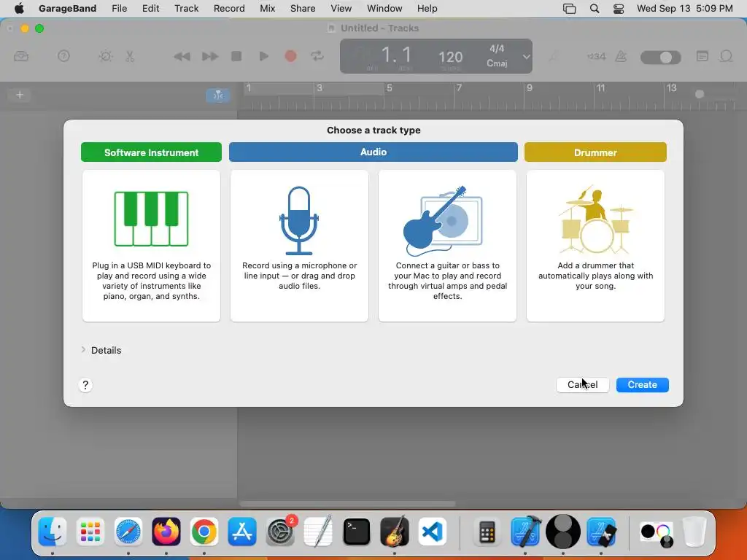
Task: Click bar 9 on the ruler
Action: click(530, 88)
